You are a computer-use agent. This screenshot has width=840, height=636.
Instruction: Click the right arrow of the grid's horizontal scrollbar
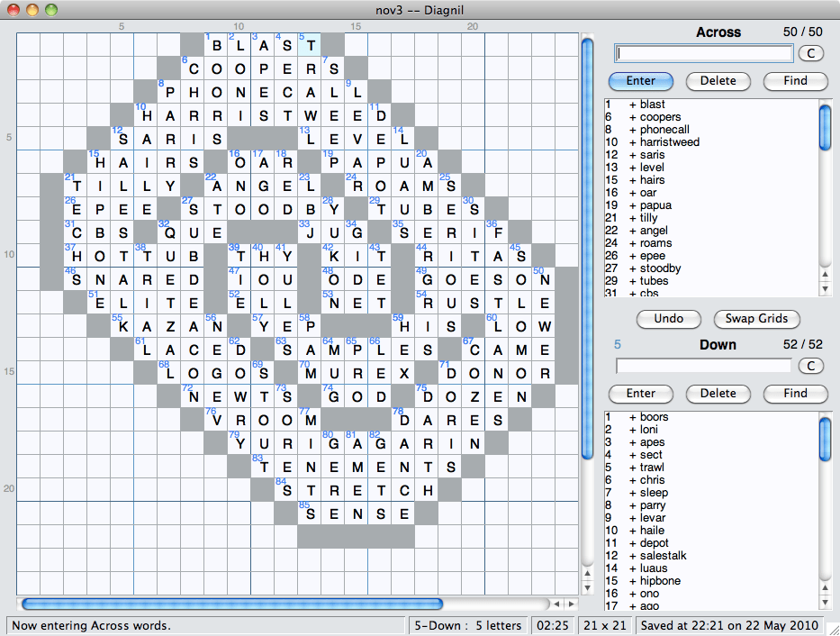(x=571, y=604)
